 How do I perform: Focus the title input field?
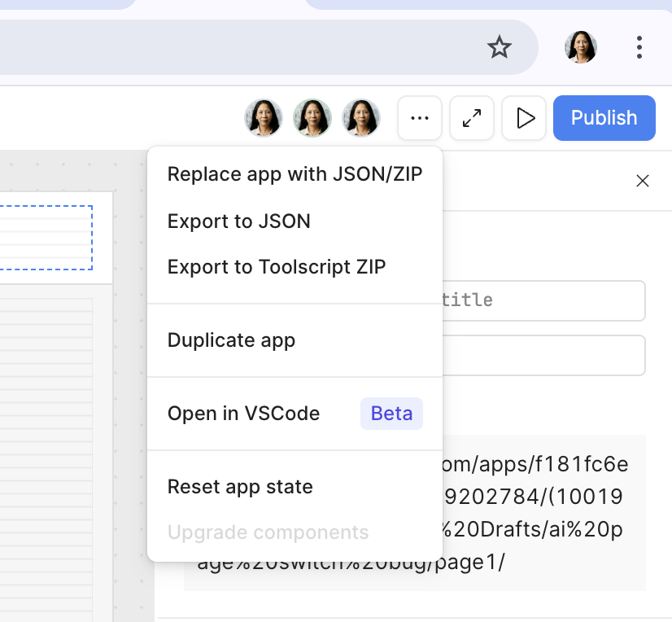(543, 300)
